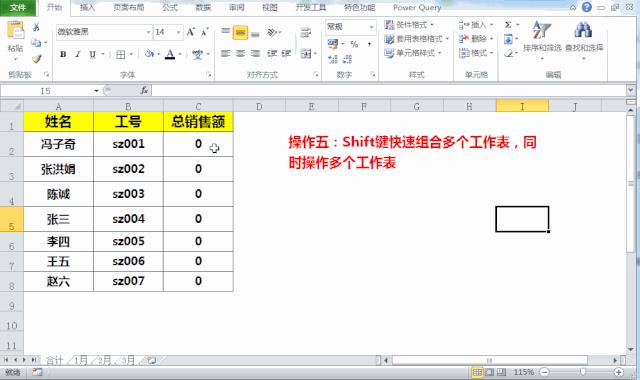Click the zoom slider handle
This screenshot has height=380, width=640.
(582, 372)
